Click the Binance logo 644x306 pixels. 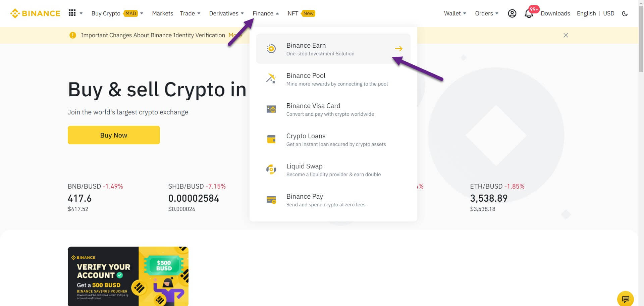[35, 13]
